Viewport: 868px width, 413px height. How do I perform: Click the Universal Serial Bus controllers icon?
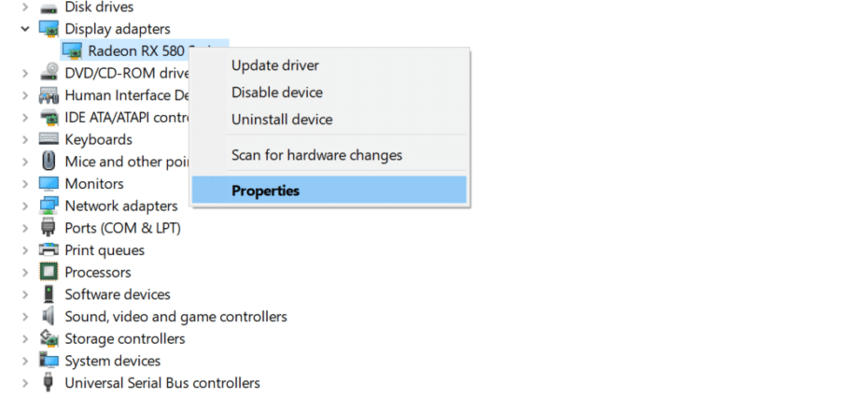pyautogui.click(x=49, y=383)
